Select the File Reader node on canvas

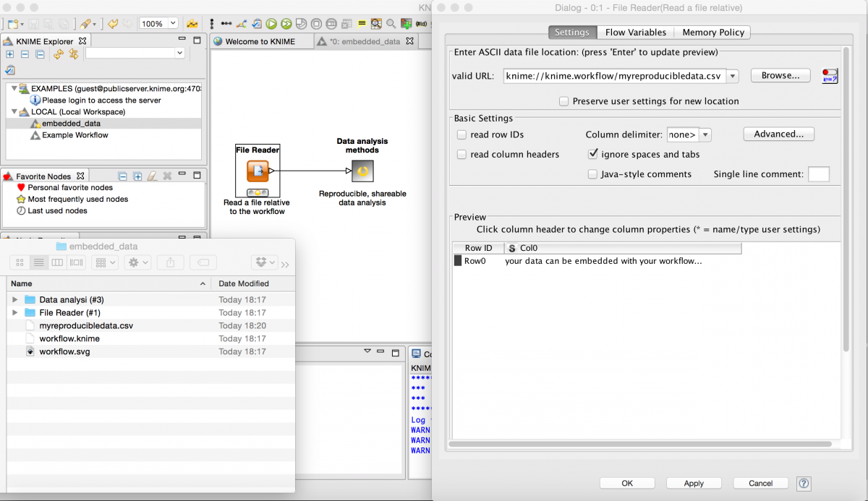[x=258, y=171]
